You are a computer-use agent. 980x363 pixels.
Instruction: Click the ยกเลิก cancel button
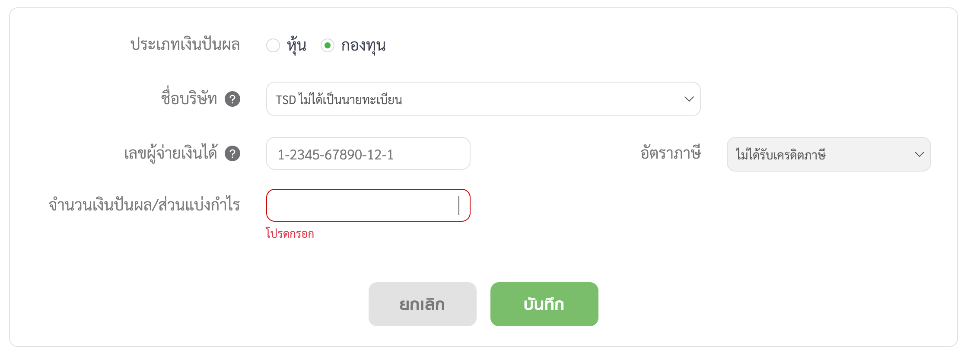pyautogui.click(x=423, y=304)
